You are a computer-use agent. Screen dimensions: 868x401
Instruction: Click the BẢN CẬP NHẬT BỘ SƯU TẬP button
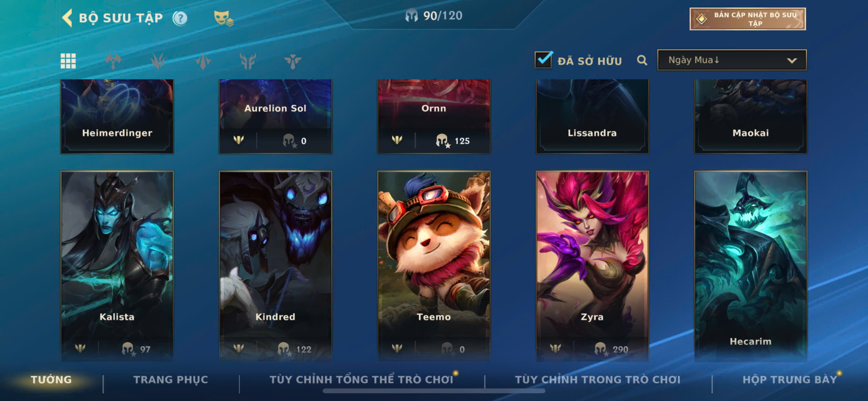(x=747, y=19)
